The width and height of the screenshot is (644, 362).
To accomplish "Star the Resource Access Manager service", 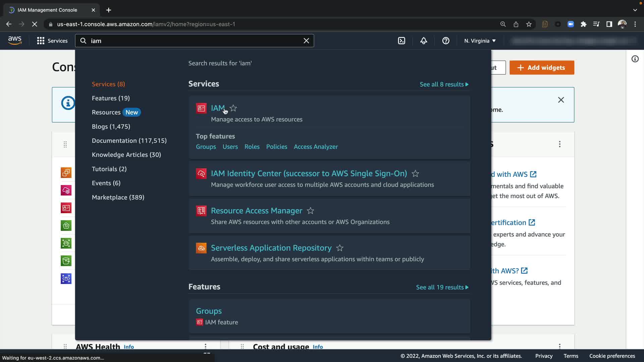I will [311, 211].
